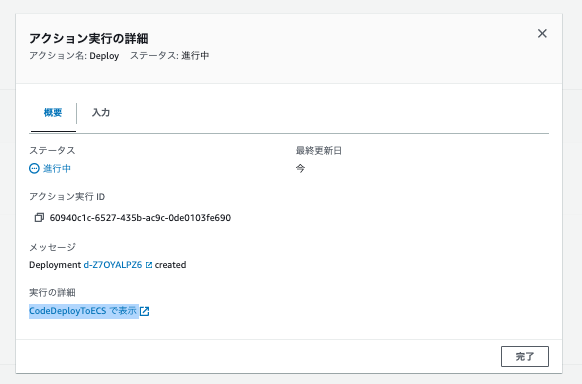
Task: Click the 最終更新日 label
Action: tap(319, 151)
